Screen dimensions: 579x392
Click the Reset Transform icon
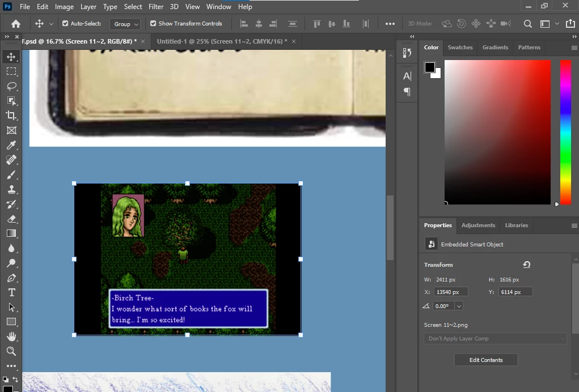click(527, 265)
